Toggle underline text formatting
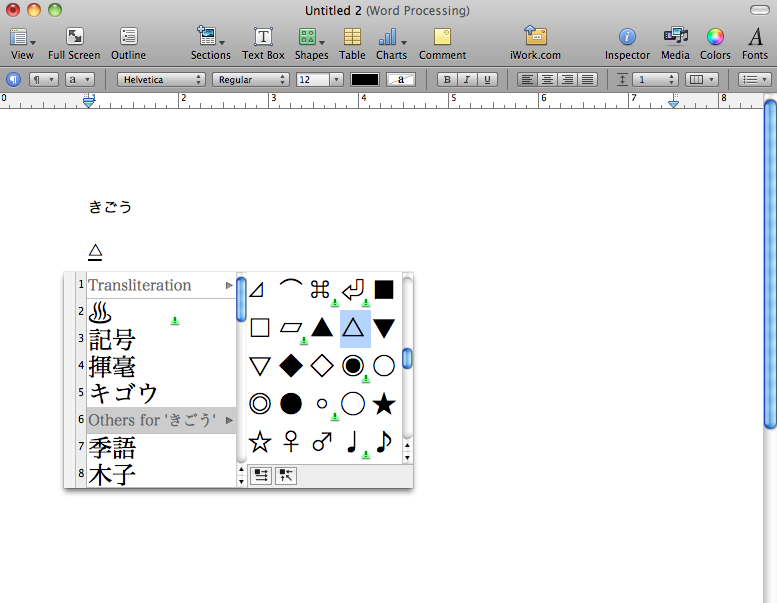This screenshot has height=603, width=777. 487,80
